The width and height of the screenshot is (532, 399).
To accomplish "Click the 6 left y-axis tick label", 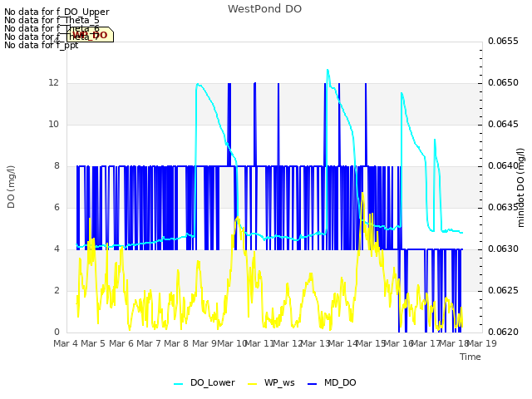I will (x=57, y=207).
